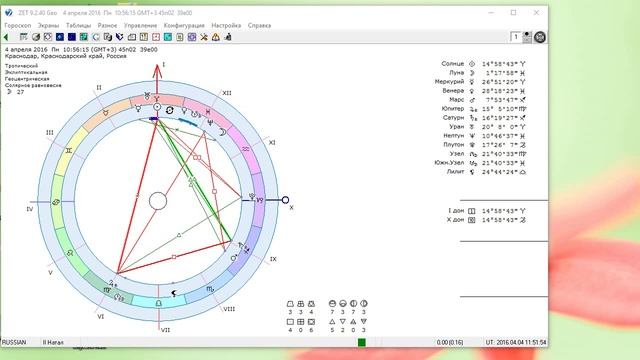Viewport: 640px width, 360px height.
Task: Click the dark blue checkmark toolbar icon
Action: tap(120, 37)
